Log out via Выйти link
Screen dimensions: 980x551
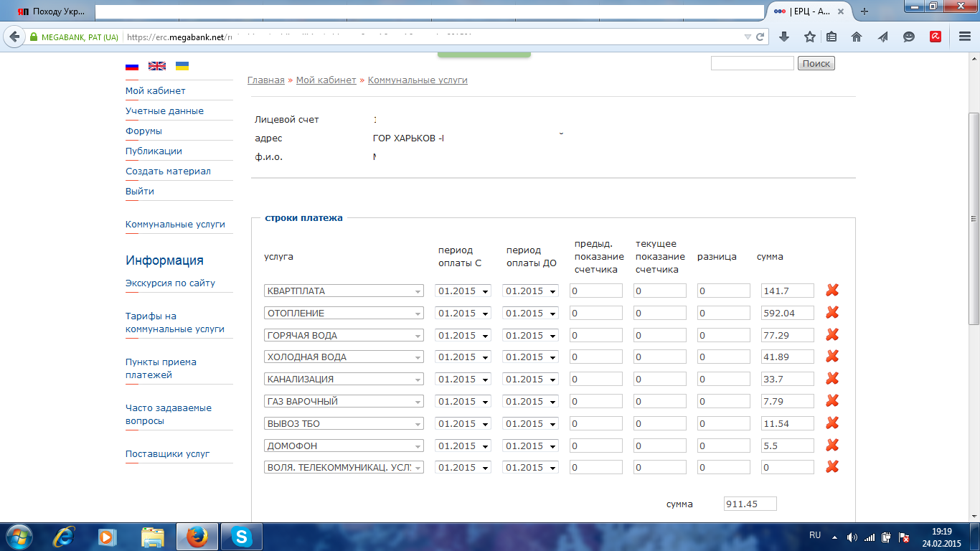tap(140, 192)
